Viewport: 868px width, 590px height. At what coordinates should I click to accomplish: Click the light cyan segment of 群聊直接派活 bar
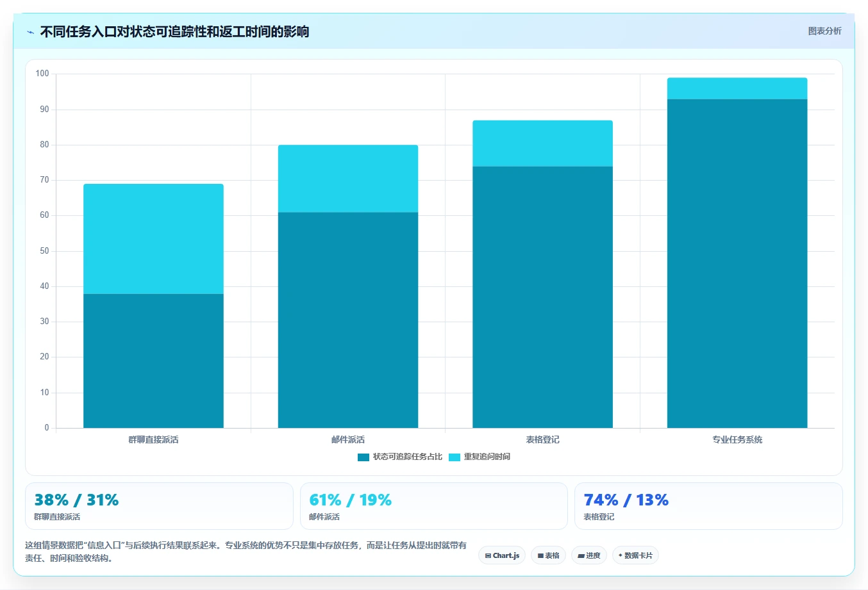(x=153, y=239)
